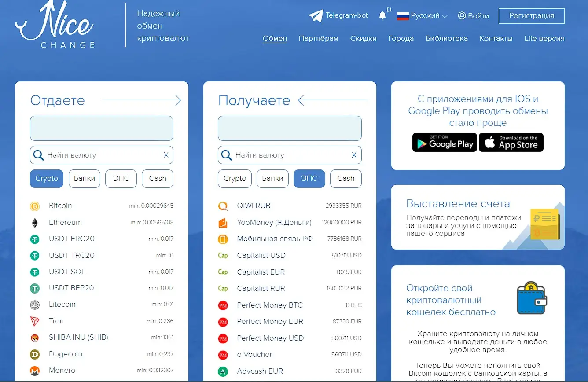Select Банки filter under Отдаете
Screen dimensions: 588x382
point(85,179)
